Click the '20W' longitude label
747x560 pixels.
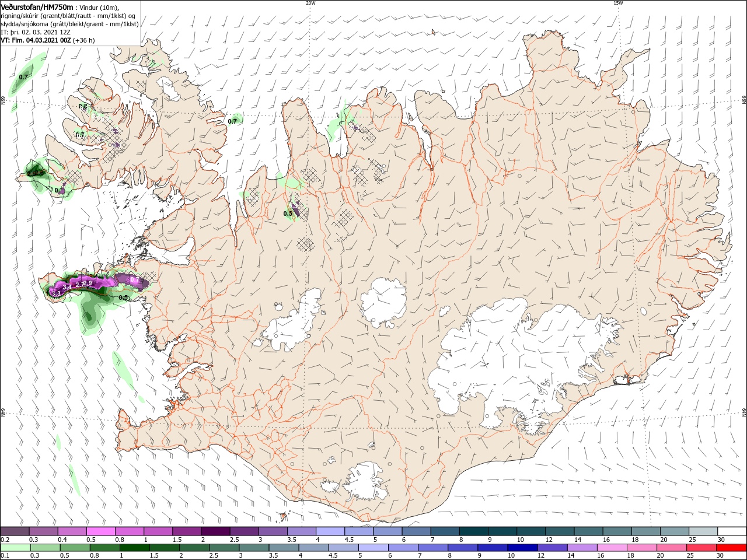click(310, 3)
